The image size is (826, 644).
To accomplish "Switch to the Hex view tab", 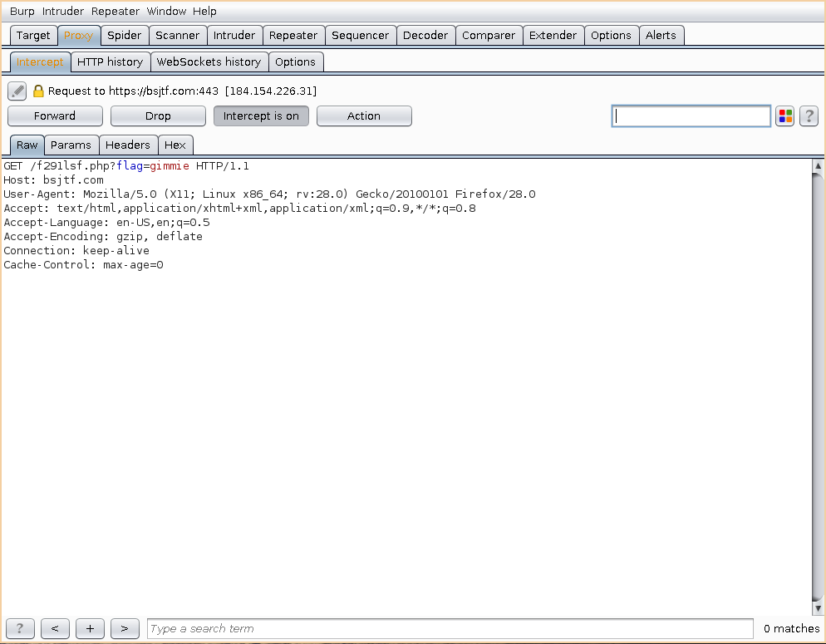I will [175, 145].
